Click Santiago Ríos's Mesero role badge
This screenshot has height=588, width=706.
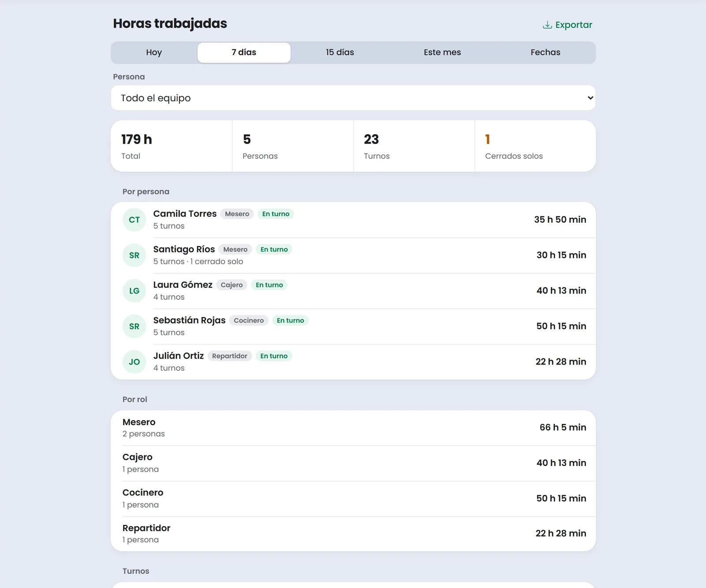coord(235,249)
